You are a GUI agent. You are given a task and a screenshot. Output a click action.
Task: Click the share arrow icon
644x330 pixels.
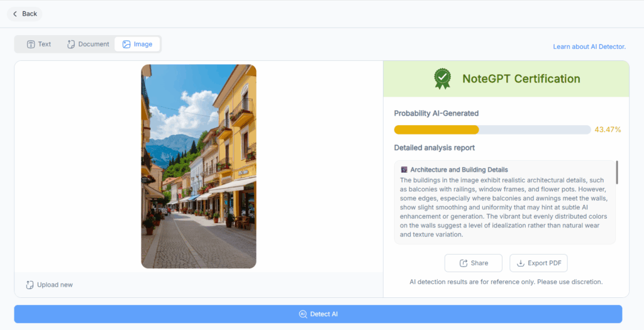click(464, 263)
